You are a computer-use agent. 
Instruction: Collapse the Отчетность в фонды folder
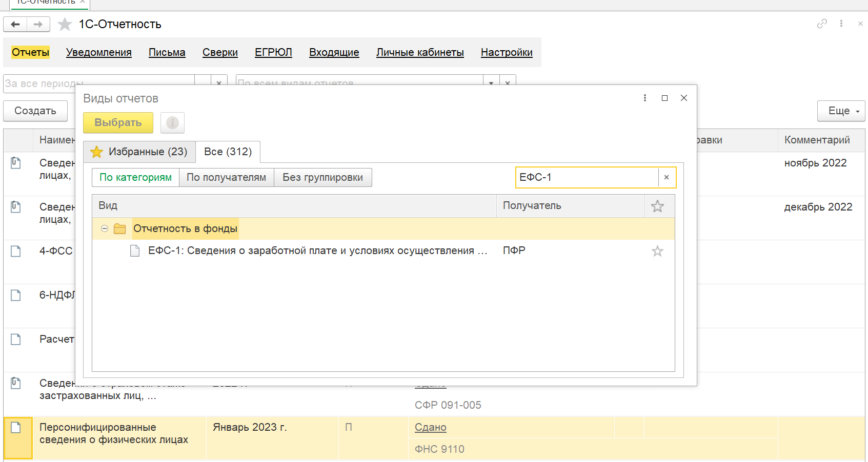105,229
